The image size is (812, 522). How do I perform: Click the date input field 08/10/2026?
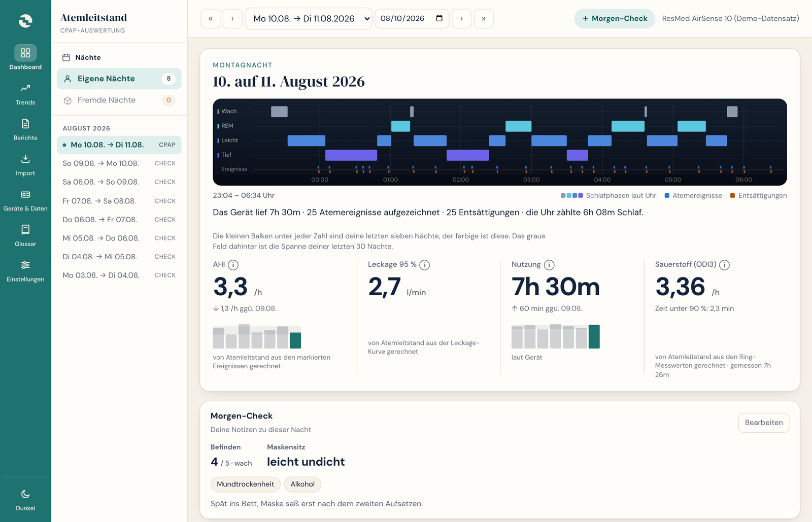pos(412,19)
